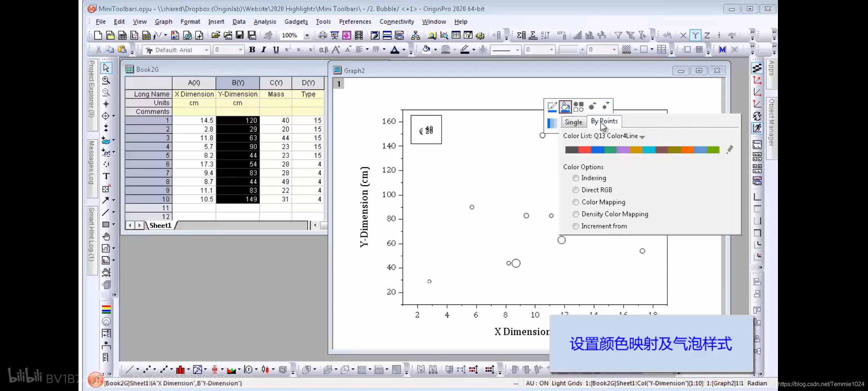Select the Text tool

(106, 176)
